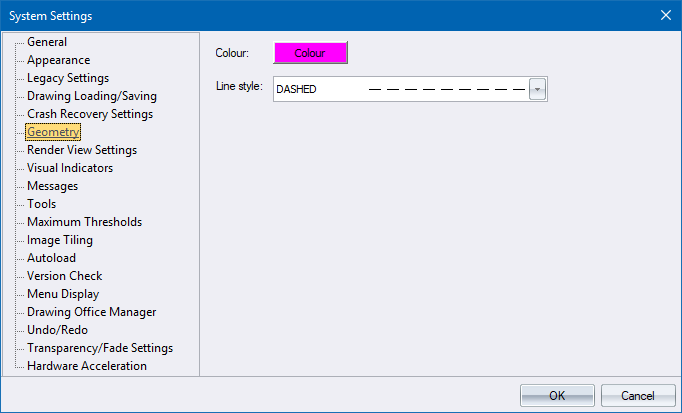
Task: Open Undo/Redo settings
Action: coord(57,330)
